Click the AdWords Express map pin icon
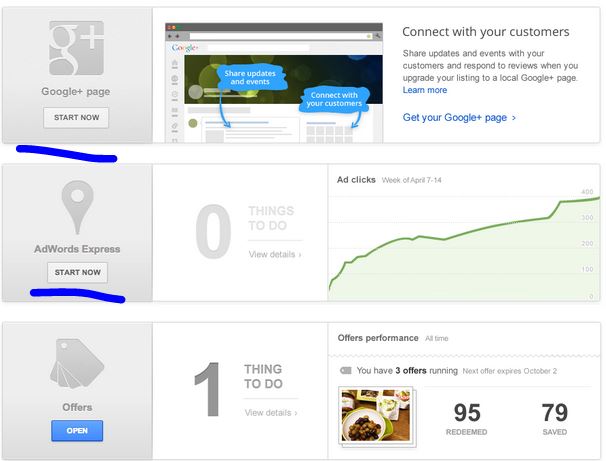 [77, 207]
